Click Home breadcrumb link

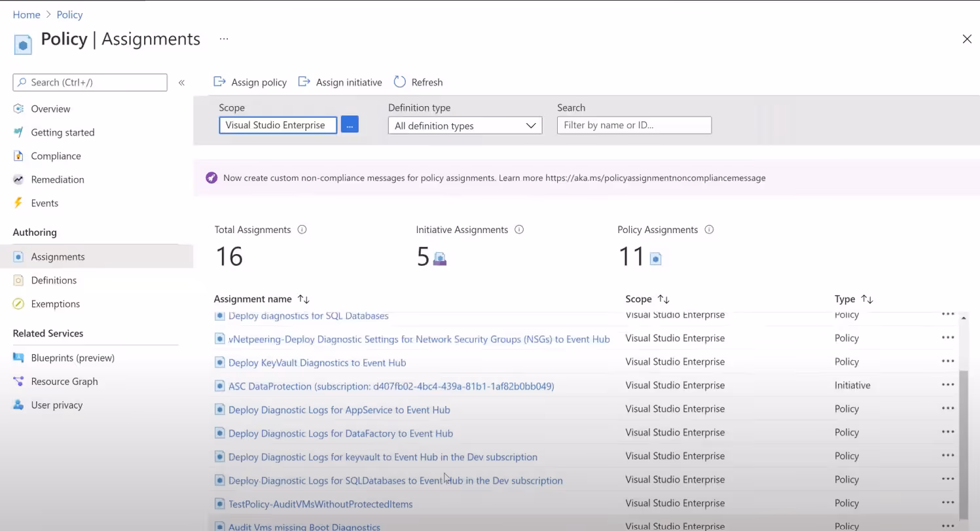[26, 14]
